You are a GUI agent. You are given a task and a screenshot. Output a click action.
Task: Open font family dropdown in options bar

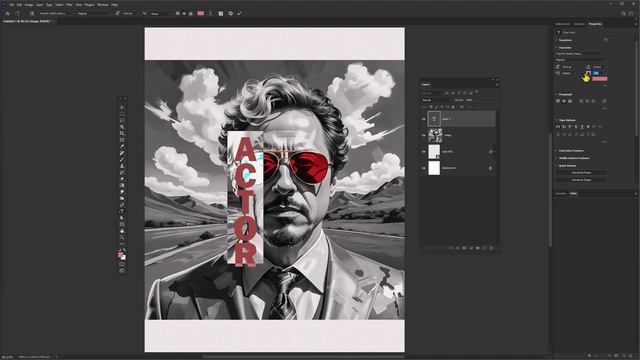pyautogui.click(x=56, y=13)
